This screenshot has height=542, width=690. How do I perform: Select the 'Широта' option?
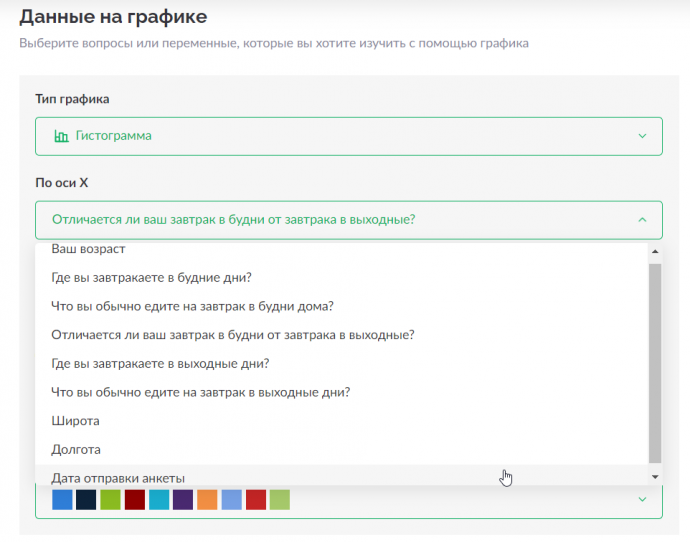[x=341, y=421]
